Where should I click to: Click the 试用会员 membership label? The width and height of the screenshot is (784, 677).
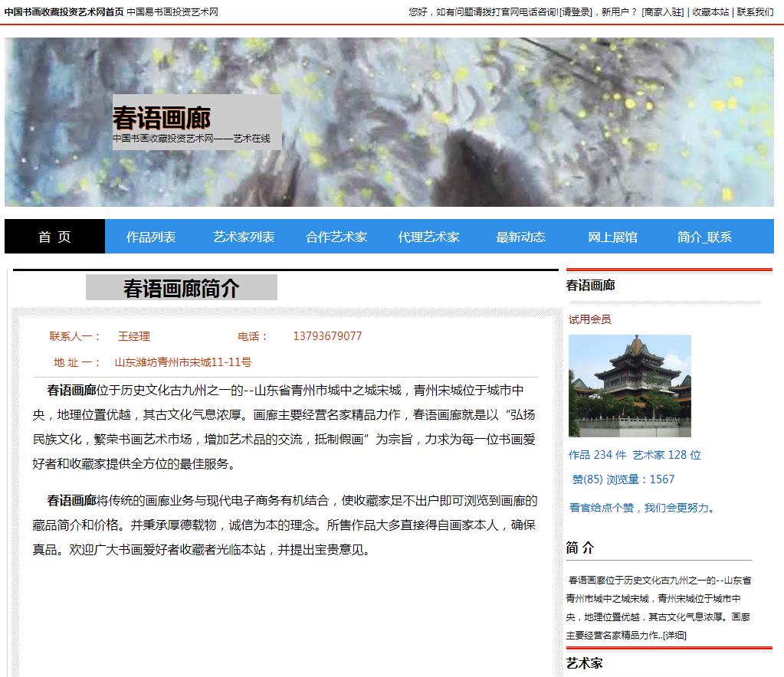(590, 319)
